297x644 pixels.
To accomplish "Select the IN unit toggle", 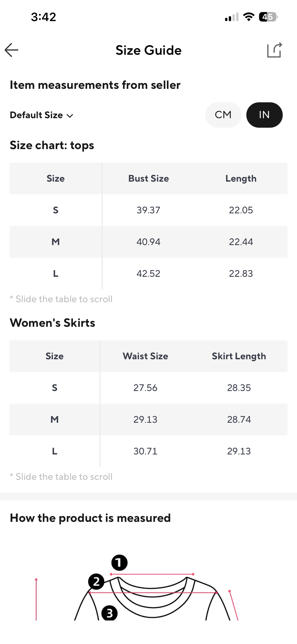I will coord(264,115).
